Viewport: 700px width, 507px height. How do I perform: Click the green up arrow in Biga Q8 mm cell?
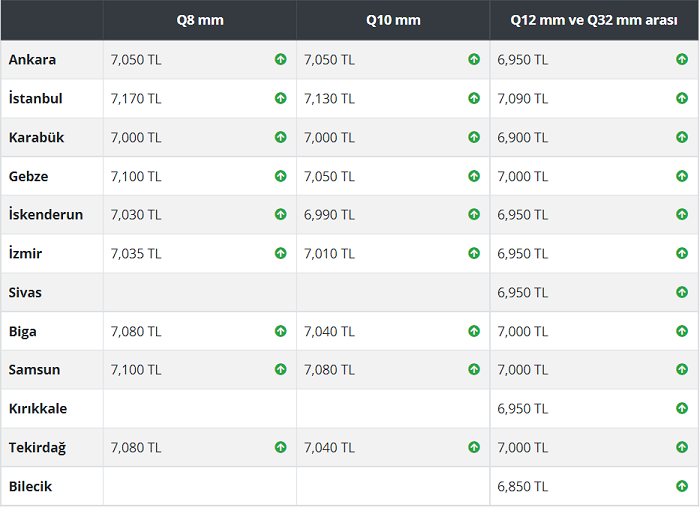click(281, 331)
